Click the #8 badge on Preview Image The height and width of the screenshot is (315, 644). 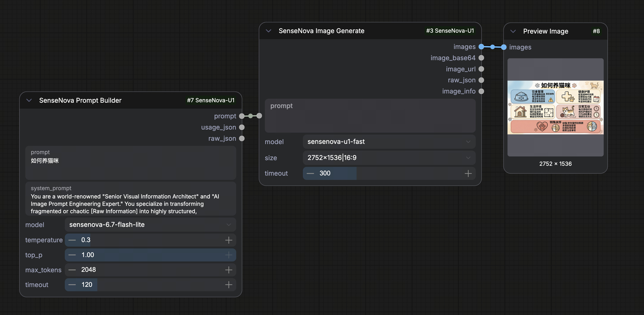[x=596, y=31]
